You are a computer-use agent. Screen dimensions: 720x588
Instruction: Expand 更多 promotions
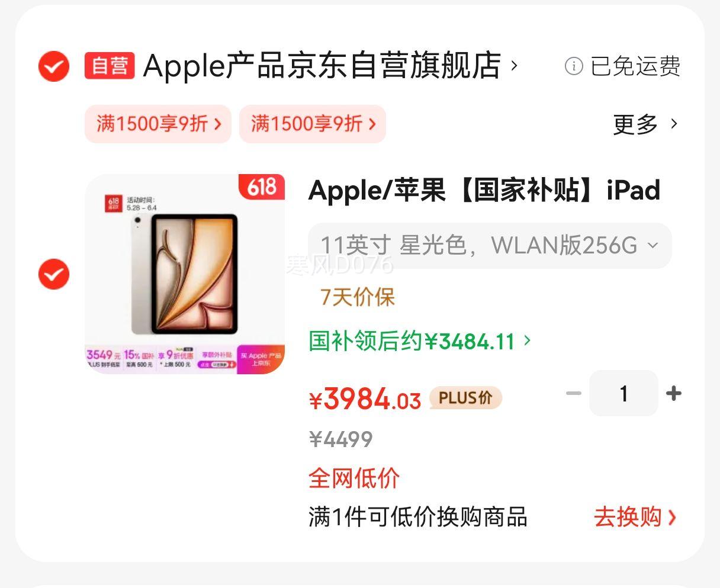[645, 124]
